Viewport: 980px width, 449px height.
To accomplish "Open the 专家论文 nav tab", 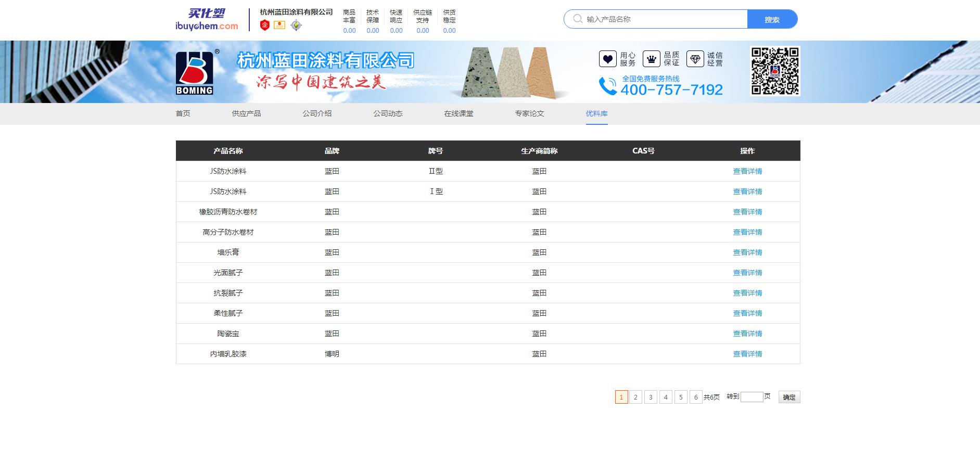I will 530,113.
